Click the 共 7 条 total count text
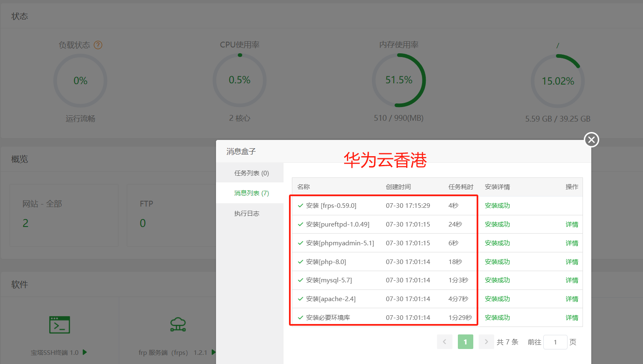The width and height of the screenshot is (643, 364). pos(507,342)
